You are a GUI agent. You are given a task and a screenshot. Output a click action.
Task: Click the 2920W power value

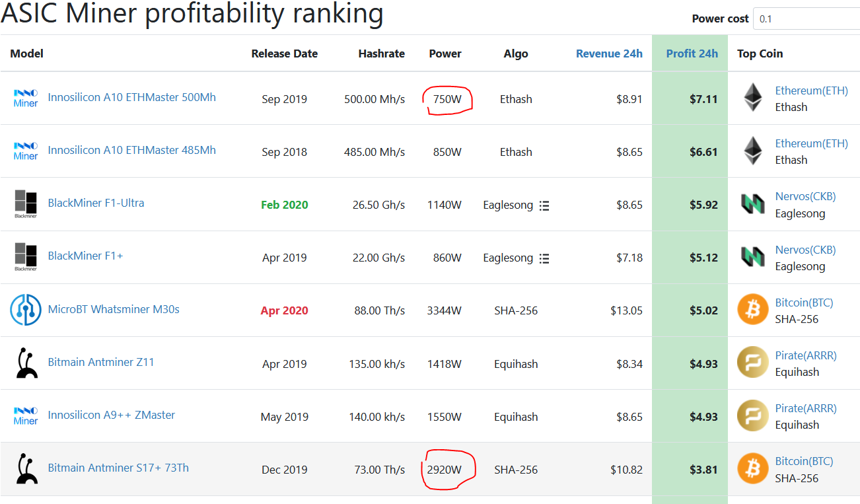[x=445, y=470]
